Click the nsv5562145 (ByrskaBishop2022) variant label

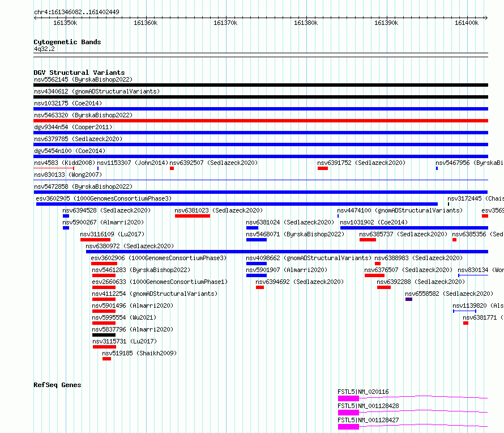click(83, 79)
